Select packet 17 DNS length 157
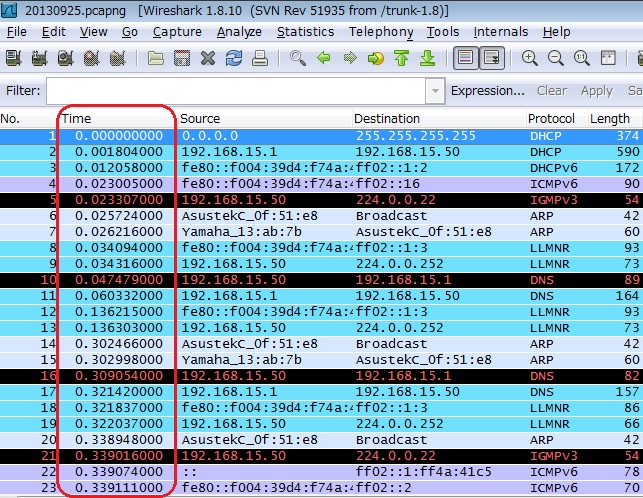 click(x=322, y=392)
